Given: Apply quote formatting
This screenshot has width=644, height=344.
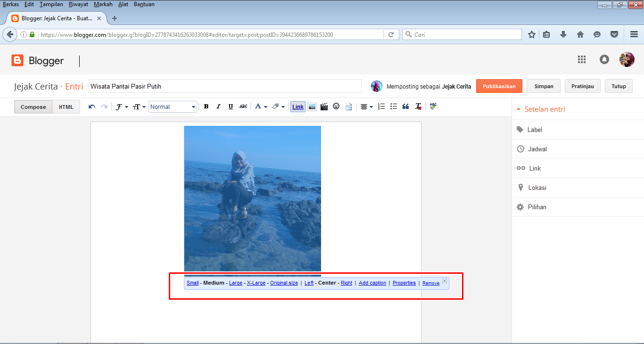Looking at the screenshot, I should [x=406, y=107].
